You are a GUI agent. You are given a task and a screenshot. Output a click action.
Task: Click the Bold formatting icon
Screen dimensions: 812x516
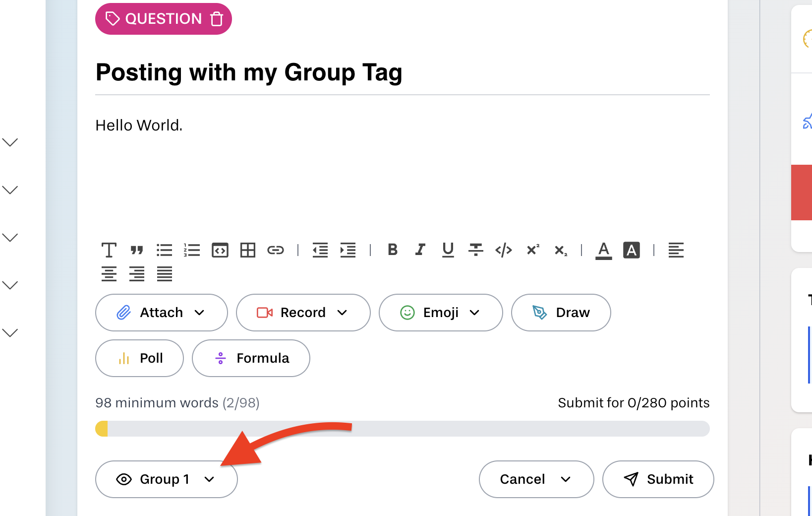click(393, 250)
